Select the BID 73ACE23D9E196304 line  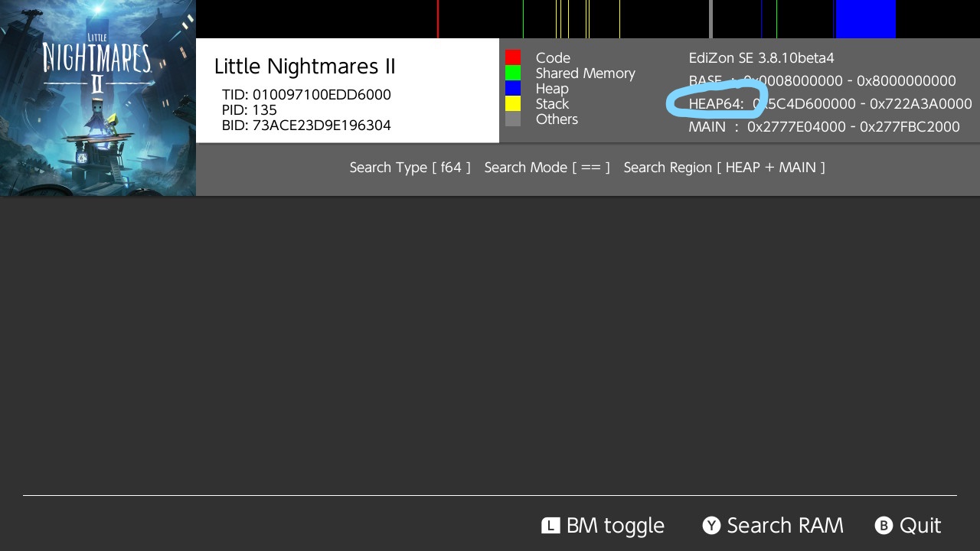click(x=306, y=126)
